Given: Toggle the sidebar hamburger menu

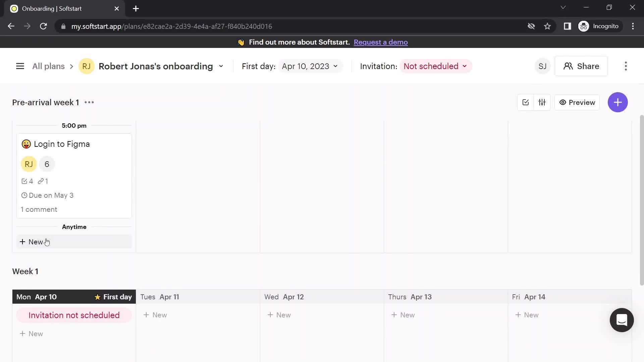Looking at the screenshot, I should (20, 66).
